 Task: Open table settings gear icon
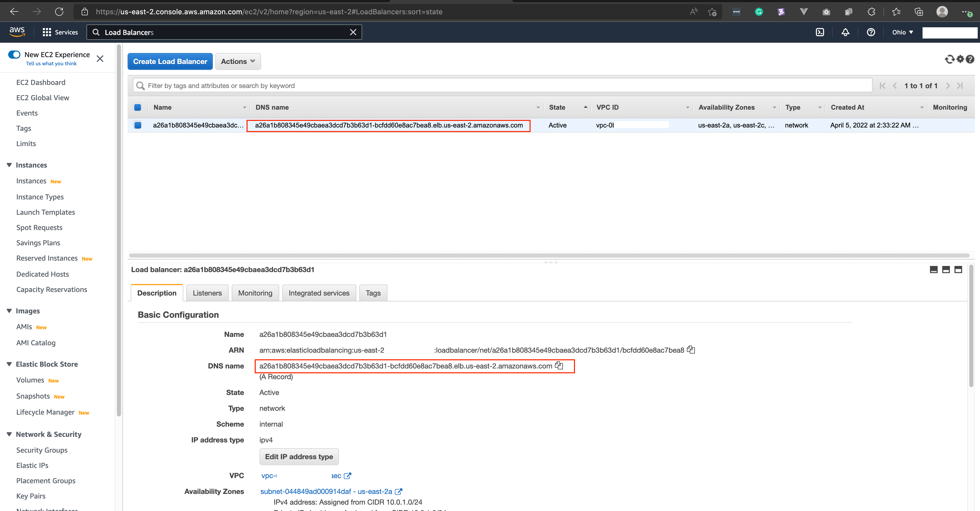(960, 59)
